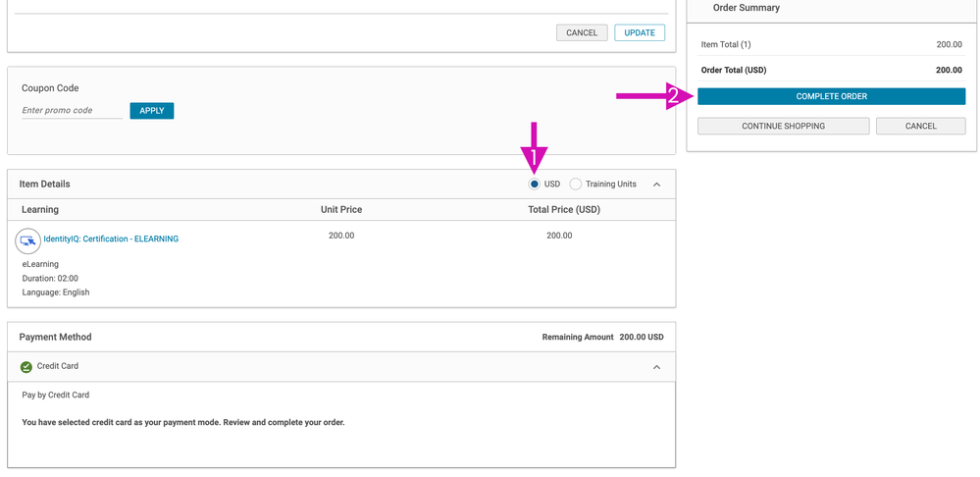Click the Total Price (USD) column header
980x477 pixels.
click(x=563, y=210)
